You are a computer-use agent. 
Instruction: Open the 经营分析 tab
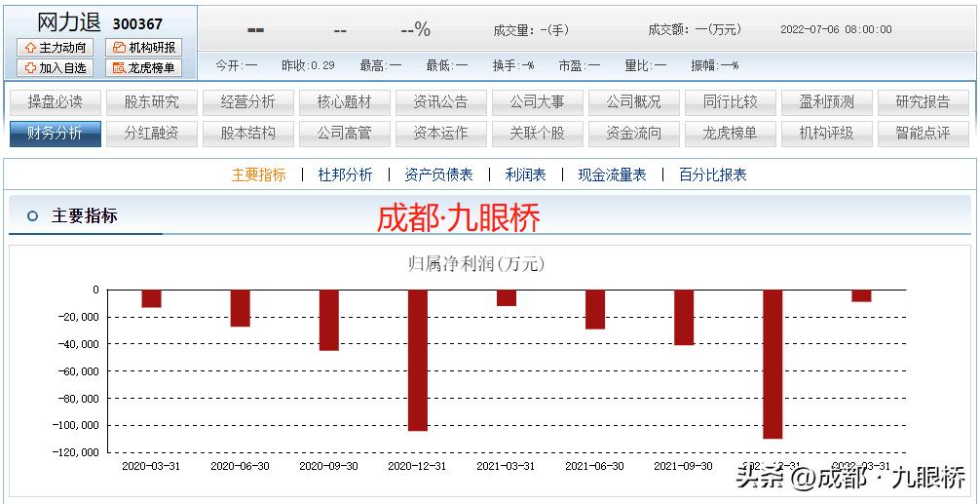coord(248,102)
